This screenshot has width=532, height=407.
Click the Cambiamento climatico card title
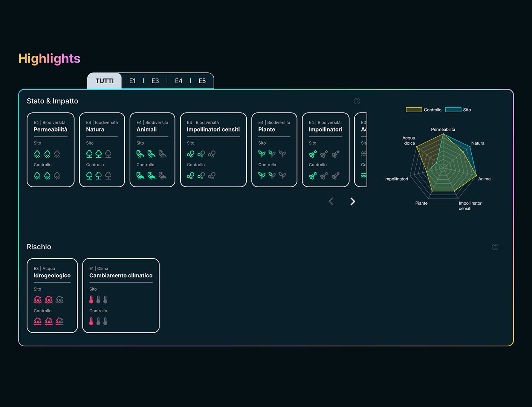pyautogui.click(x=121, y=275)
